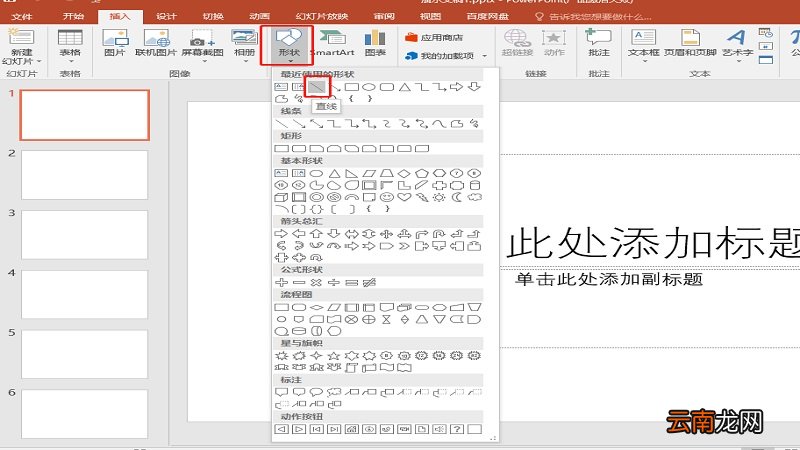
Task: Select the cloud in basic shapes
Action: point(474,197)
